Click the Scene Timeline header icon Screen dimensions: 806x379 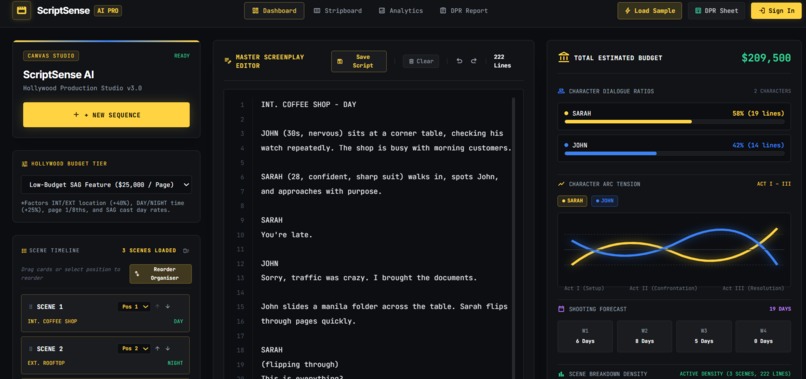point(24,251)
